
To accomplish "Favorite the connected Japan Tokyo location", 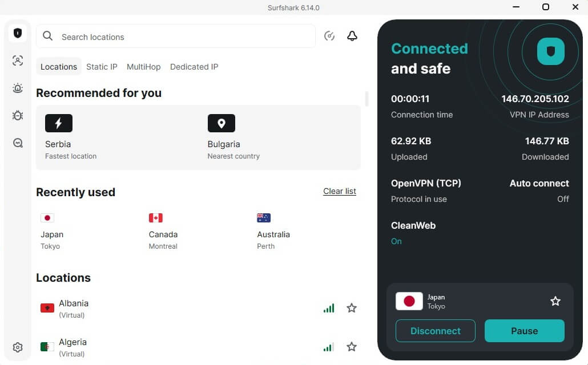I will coord(555,301).
